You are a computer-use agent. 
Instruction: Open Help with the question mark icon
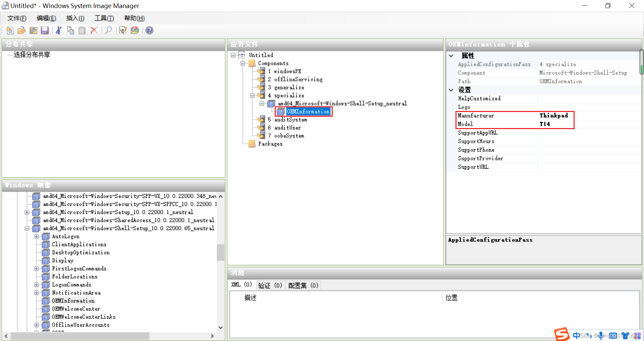click(x=150, y=31)
